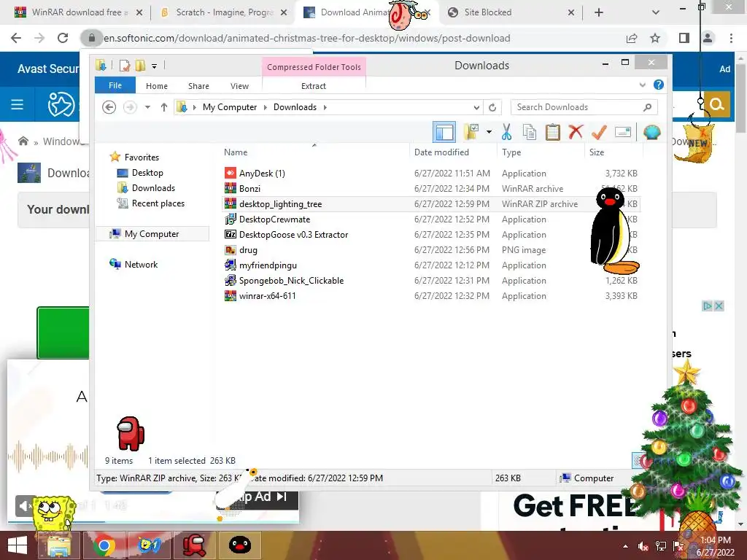Open the File ribbon tab

pyautogui.click(x=115, y=85)
